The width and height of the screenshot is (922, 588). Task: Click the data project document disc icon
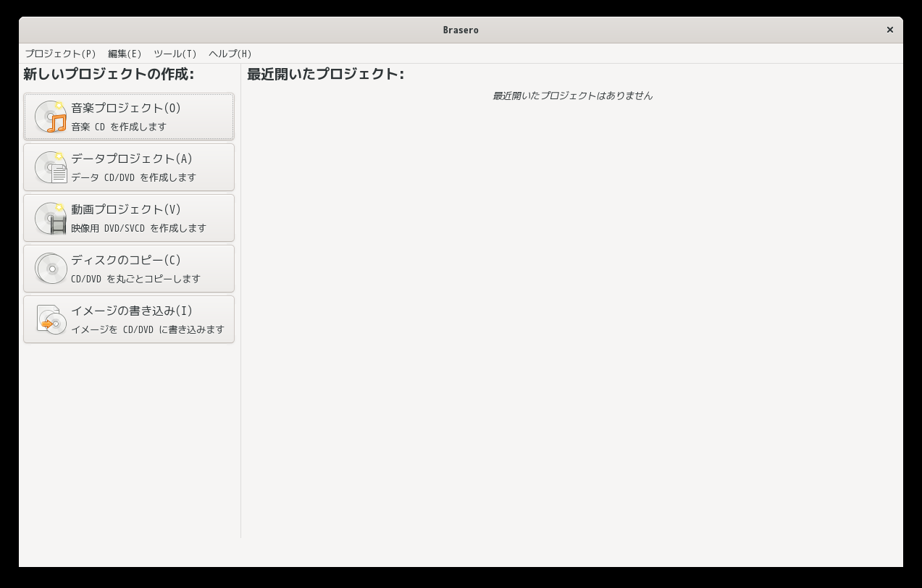(51, 167)
